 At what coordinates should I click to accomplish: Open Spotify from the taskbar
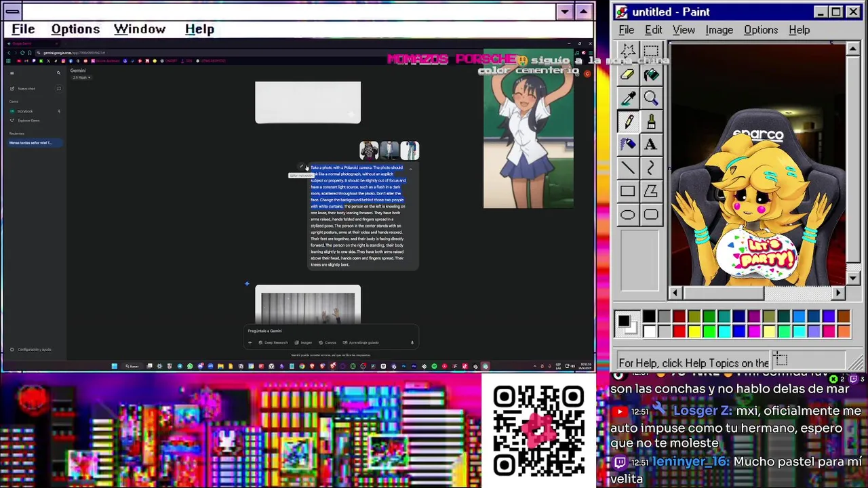pyautogui.click(x=434, y=366)
